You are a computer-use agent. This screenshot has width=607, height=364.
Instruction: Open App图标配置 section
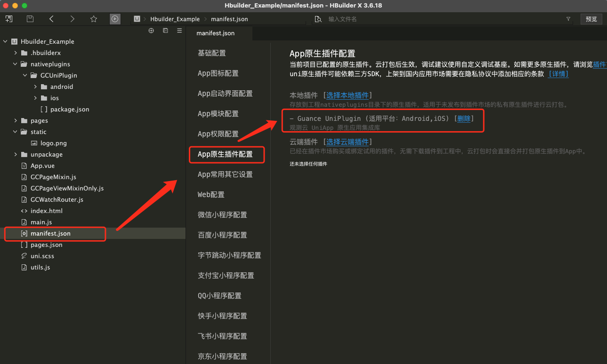(x=218, y=73)
